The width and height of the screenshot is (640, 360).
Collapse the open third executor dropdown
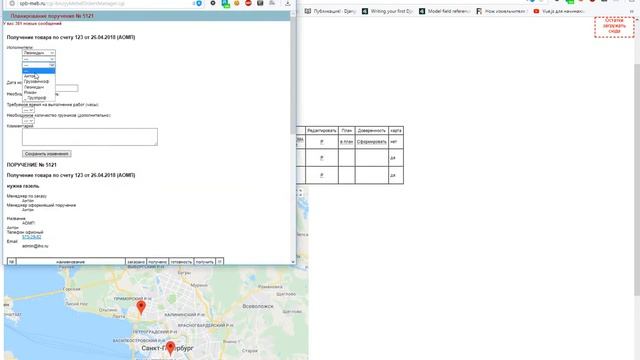[39, 65]
